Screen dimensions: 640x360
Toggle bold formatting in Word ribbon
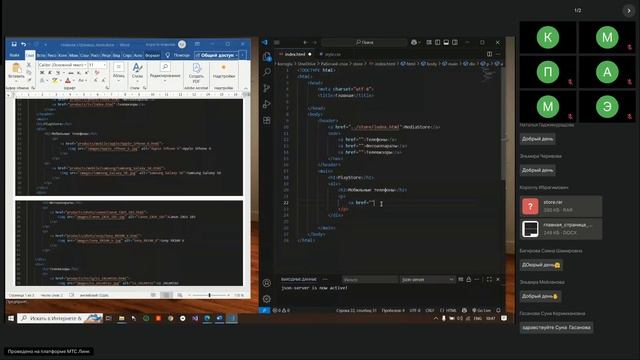(x=42, y=73)
